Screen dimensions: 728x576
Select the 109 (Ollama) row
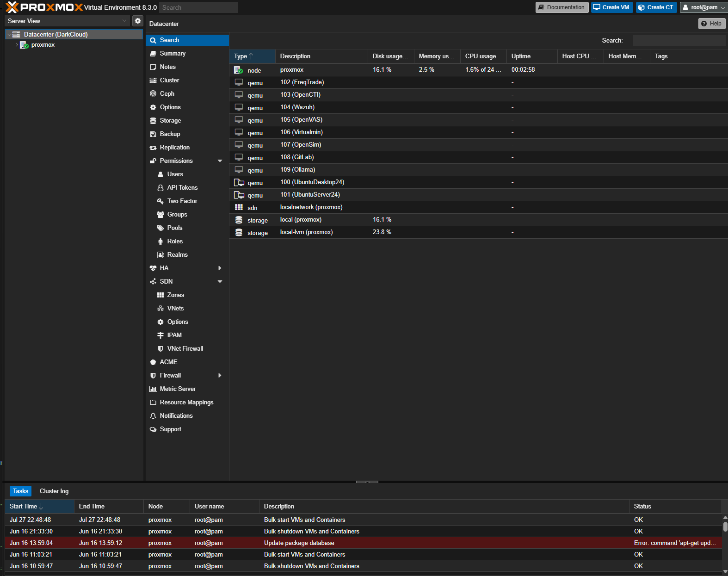(478, 170)
